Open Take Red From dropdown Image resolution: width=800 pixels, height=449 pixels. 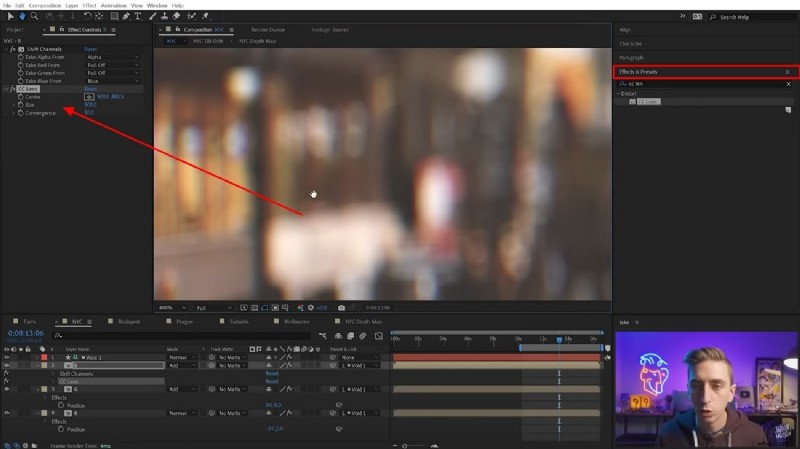[113, 65]
